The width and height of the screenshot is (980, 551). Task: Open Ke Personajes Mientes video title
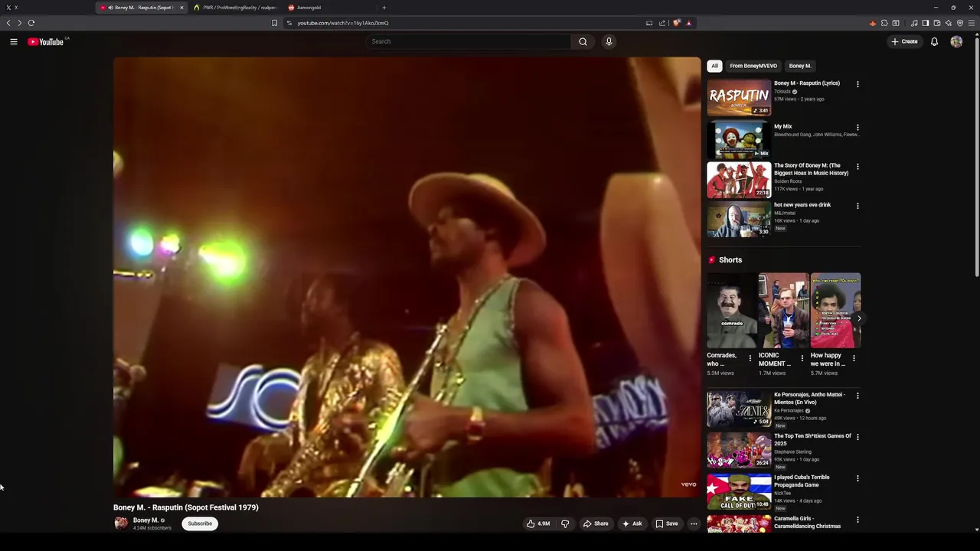click(809, 398)
